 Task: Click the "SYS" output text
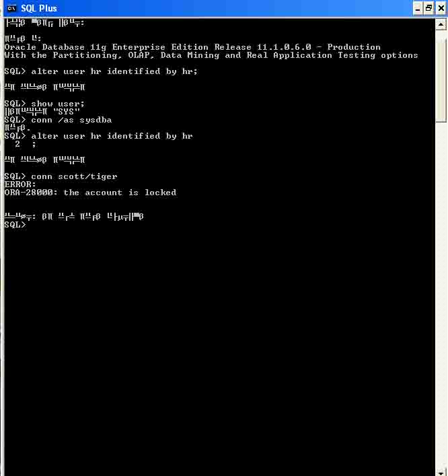point(67,112)
